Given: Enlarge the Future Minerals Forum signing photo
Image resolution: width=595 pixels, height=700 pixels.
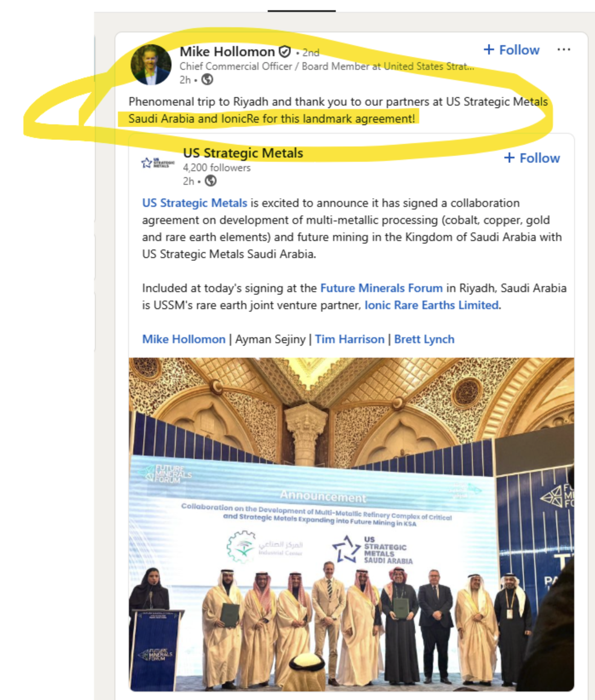Looking at the screenshot, I should tap(352, 525).
